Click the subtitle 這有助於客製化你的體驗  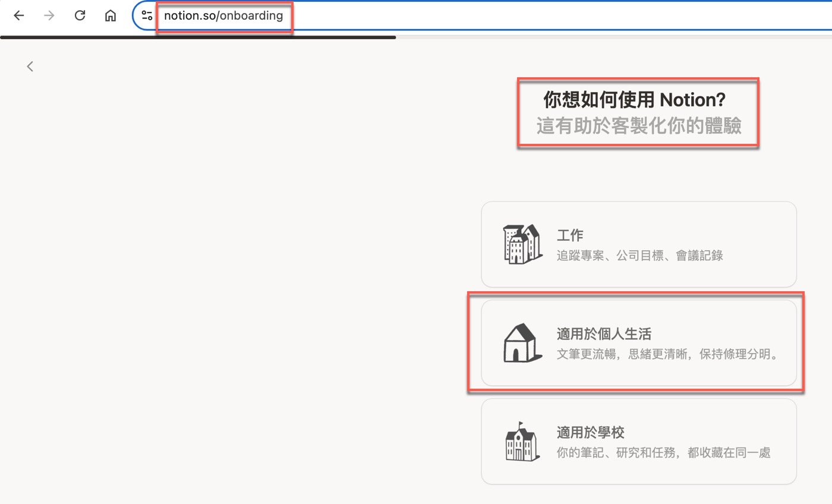(x=639, y=126)
